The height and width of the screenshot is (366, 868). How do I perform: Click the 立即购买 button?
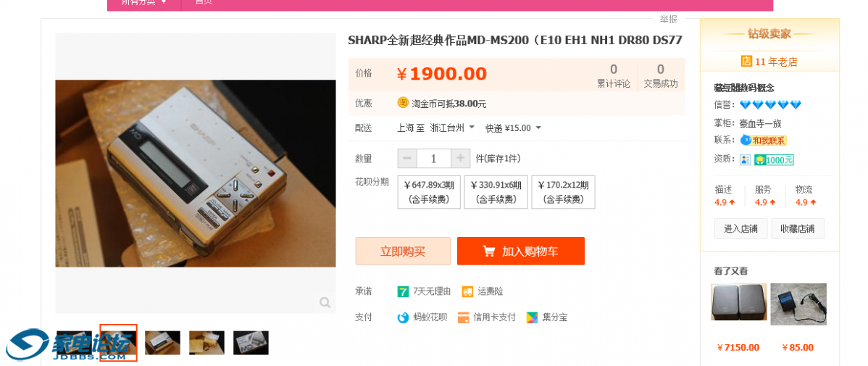[403, 251]
